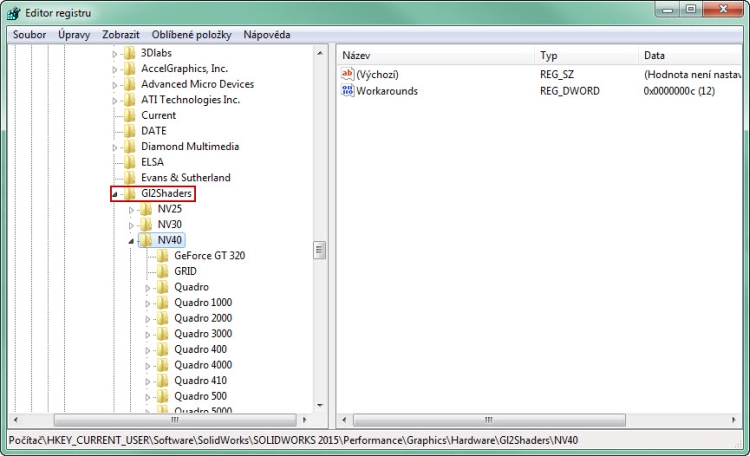
Task: Expand the NV25 key
Action: pyautogui.click(x=131, y=210)
